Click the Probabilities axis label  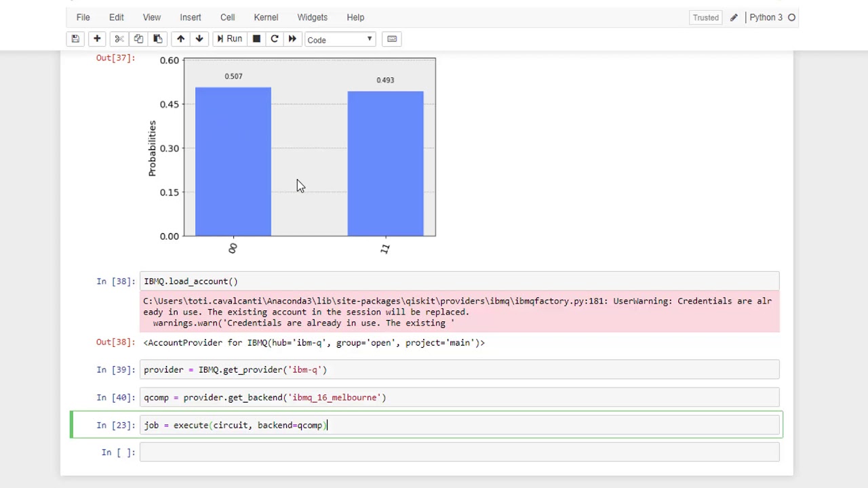click(152, 148)
